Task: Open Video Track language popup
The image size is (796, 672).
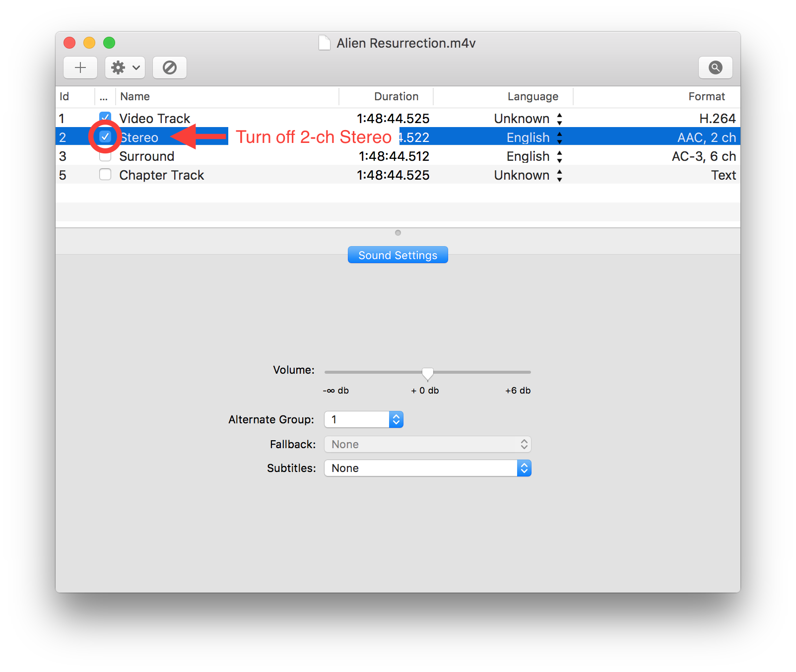Action: point(559,119)
